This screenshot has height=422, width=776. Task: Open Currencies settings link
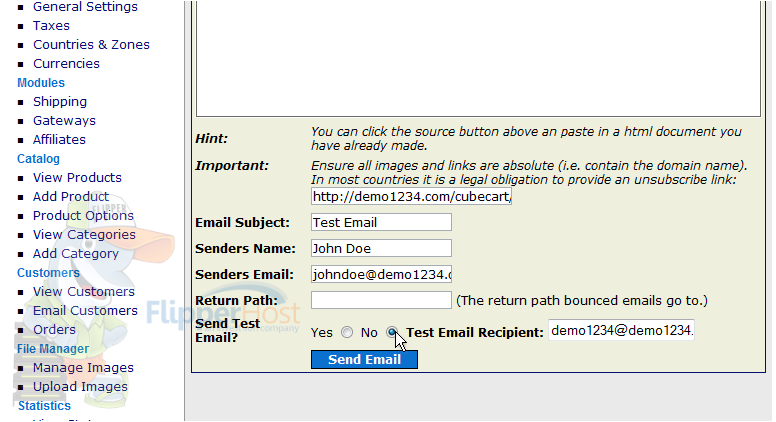66,64
